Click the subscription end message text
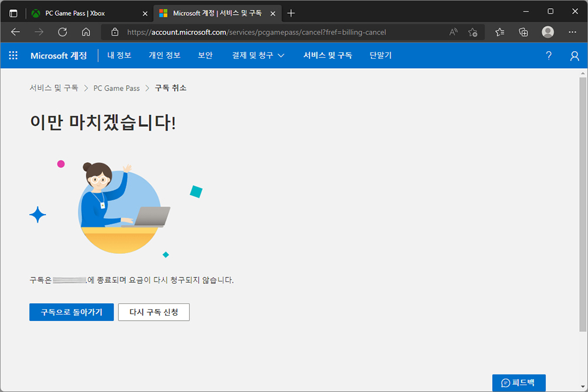Viewport: 588px width, 392px height. tap(132, 280)
